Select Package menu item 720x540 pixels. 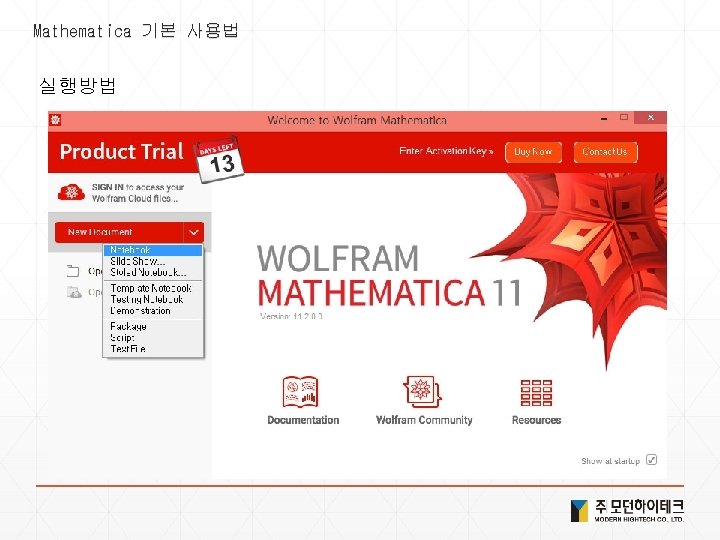pos(153,326)
